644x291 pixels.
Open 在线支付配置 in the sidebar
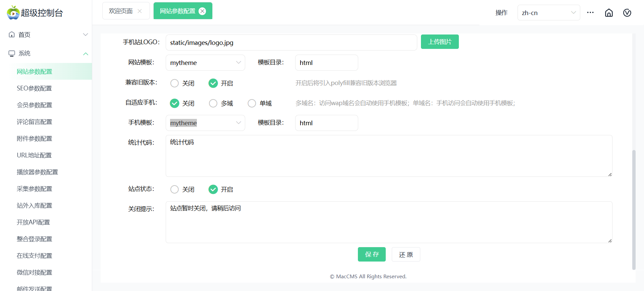click(46, 256)
